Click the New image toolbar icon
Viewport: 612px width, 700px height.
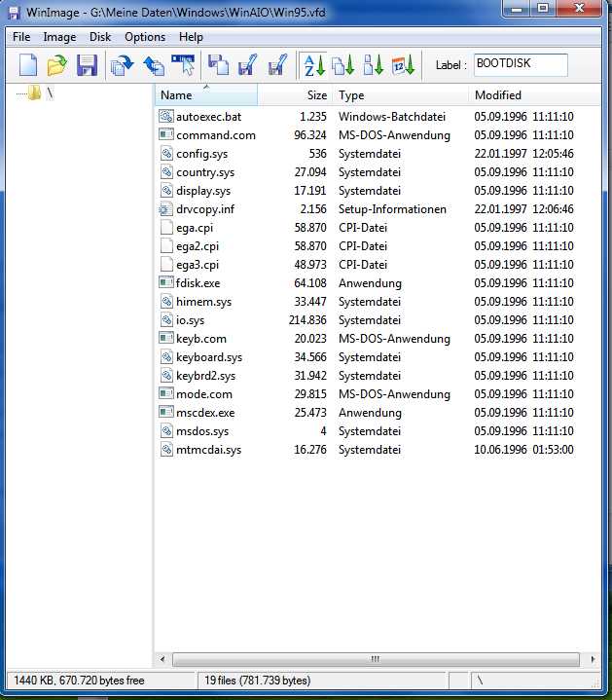click(x=29, y=65)
